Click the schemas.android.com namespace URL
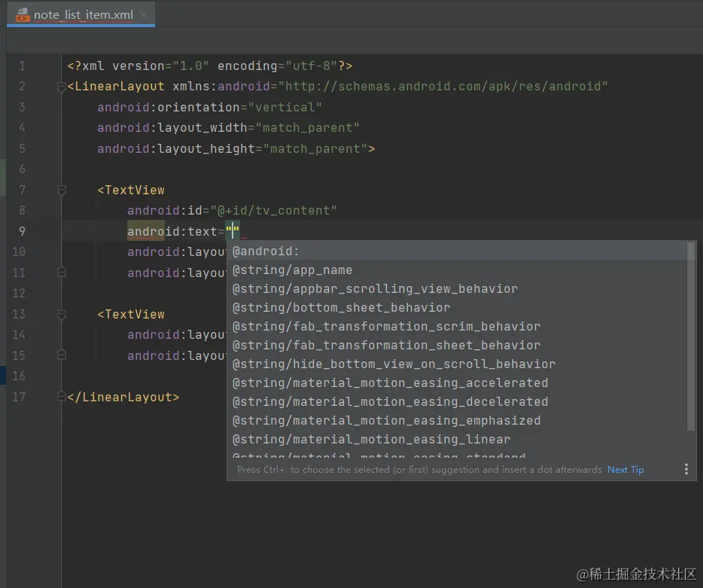The height and width of the screenshot is (588, 703). (x=443, y=86)
